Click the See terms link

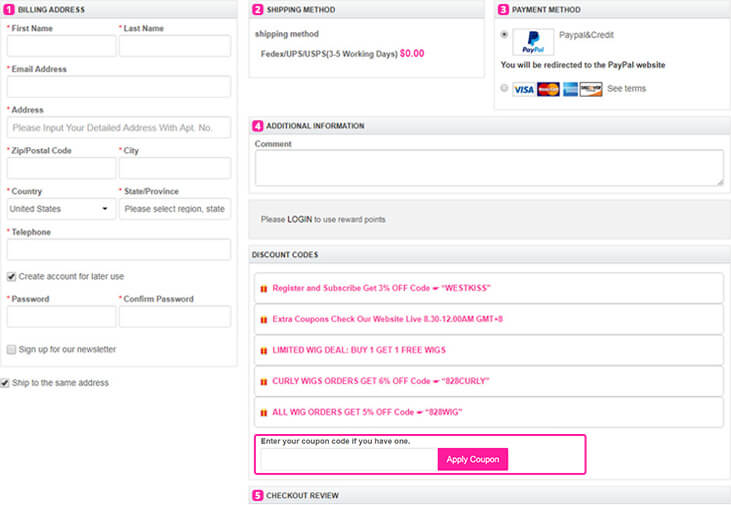626,89
